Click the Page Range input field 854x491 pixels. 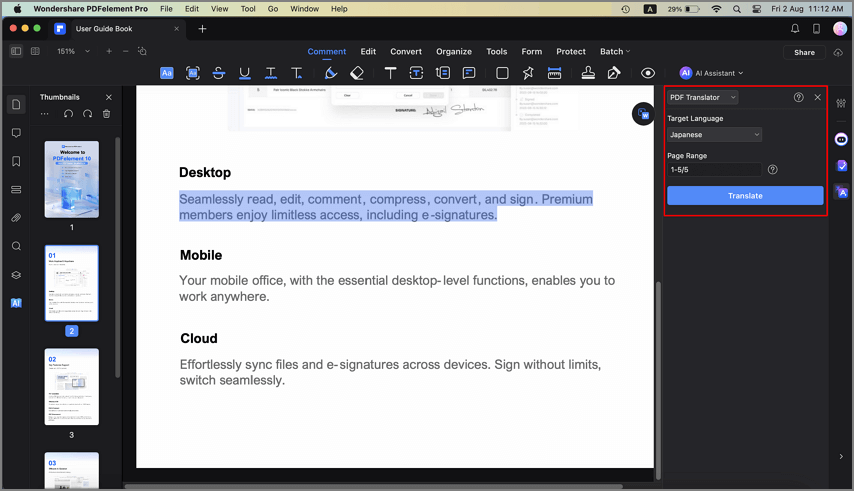tap(714, 169)
